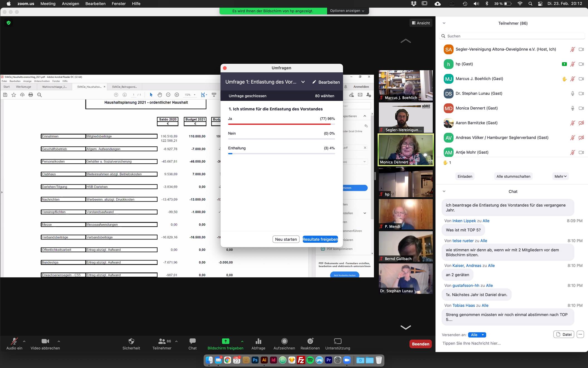The height and width of the screenshot is (368, 588).
Task: Toggle camera icon for Aaron Barnitzke
Action: tap(581, 123)
